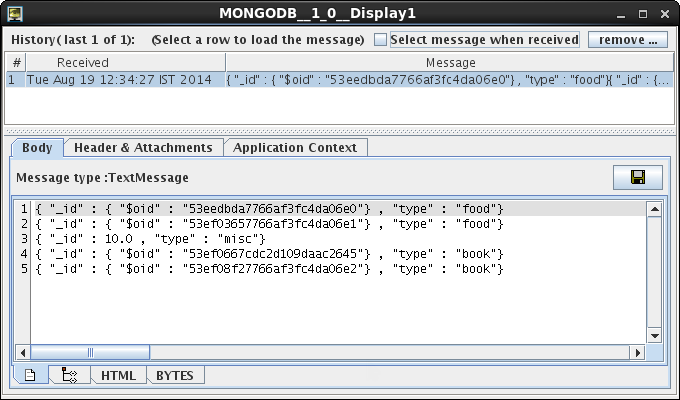Click the vertical scrollbar down arrow

(x=654, y=336)
